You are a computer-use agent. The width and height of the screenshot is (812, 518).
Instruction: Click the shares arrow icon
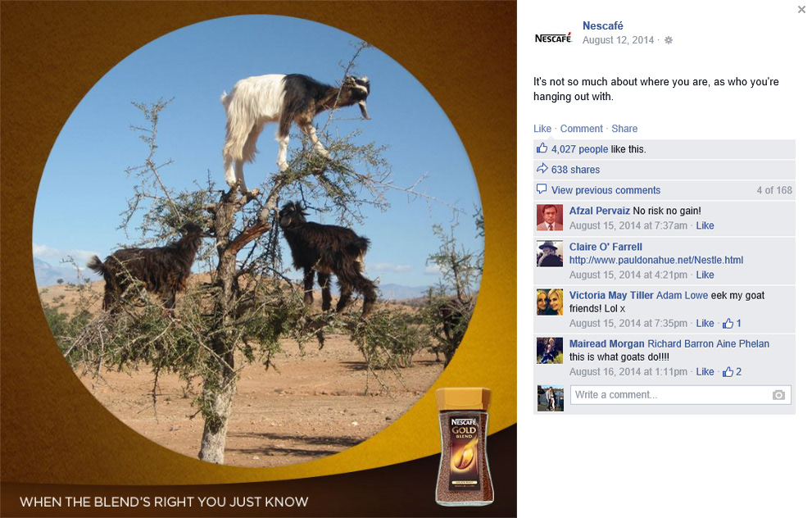[542, 168]
